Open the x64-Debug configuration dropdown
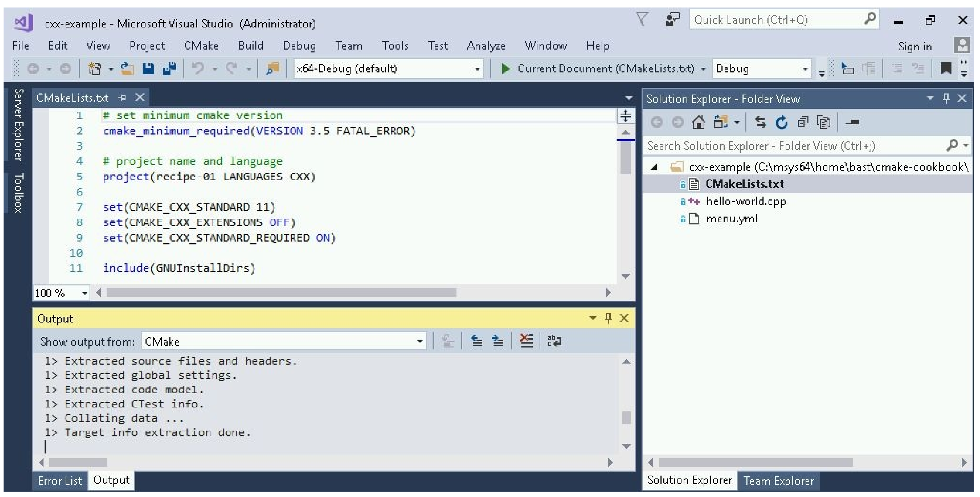 [477, 69]
